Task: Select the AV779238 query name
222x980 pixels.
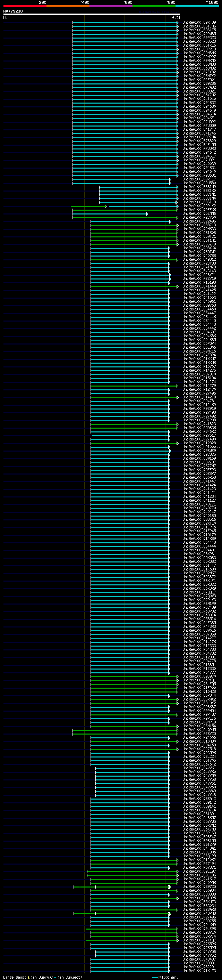Action: tap(13, 11)
